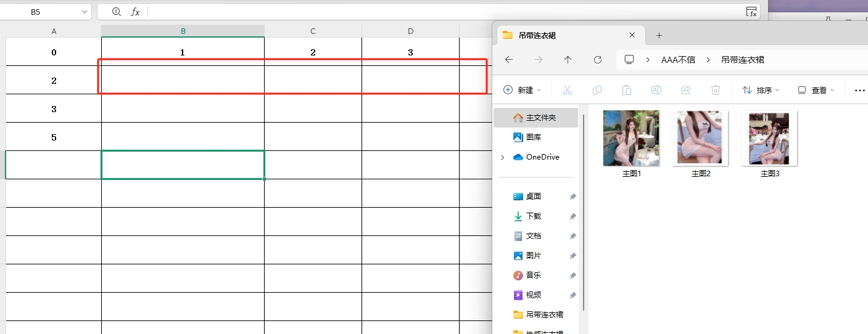Select the 吊带连衣裙 Explorer tab
The image size is (868, 334).
click(569, 35)
